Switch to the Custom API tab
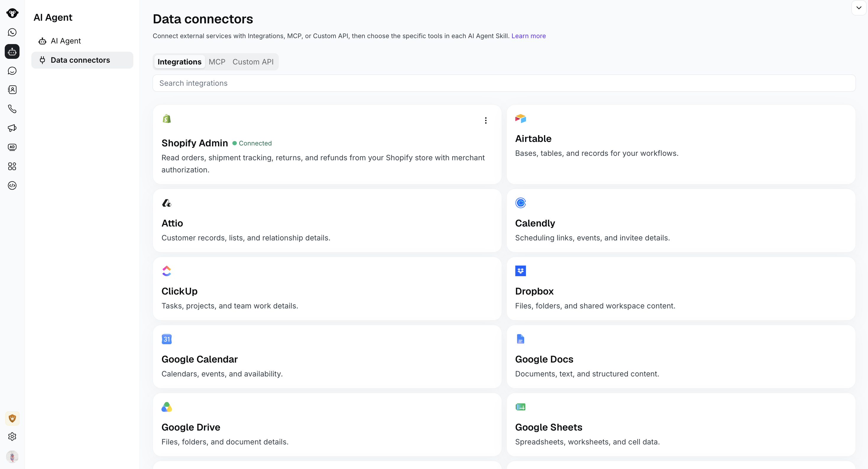Screen dimensions: 868x469 coord(253,62)
